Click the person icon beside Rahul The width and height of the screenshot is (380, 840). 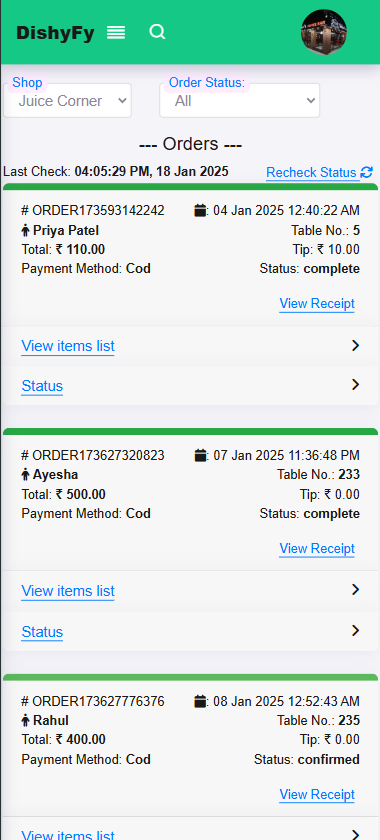pyautogui.click(x=25, y=721)
